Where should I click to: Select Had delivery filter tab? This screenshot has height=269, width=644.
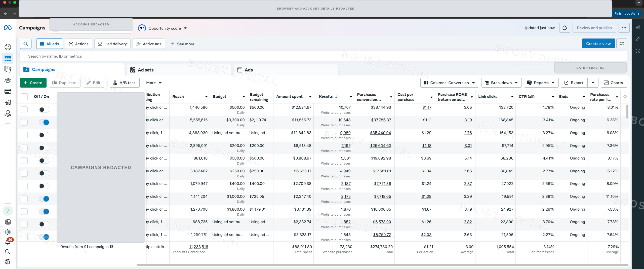pos(112,44)
